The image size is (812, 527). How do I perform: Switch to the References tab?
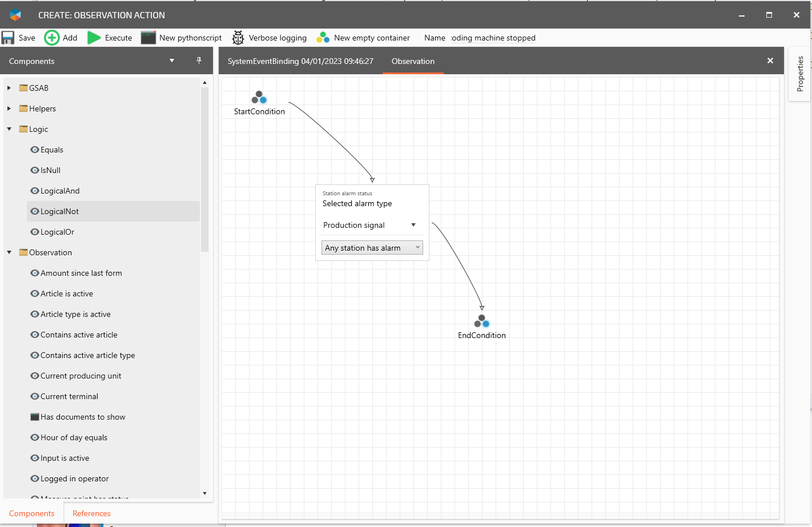click(91, 513)
